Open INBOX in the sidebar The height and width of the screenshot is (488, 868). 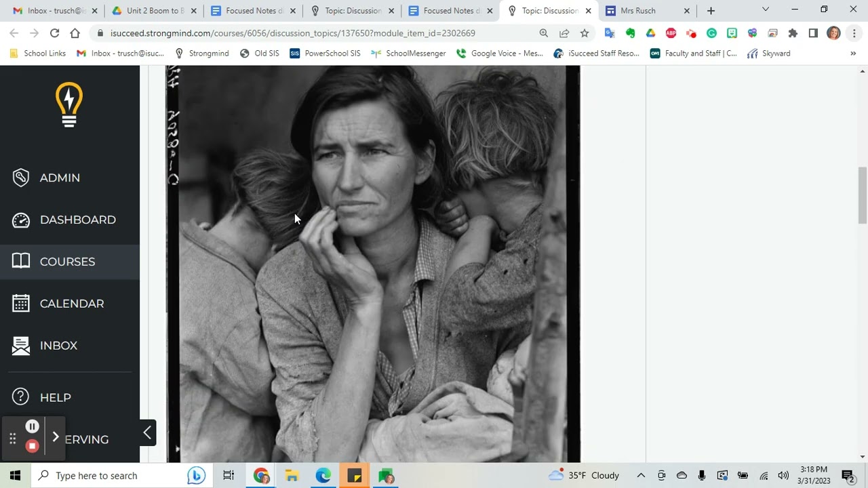[44, 346]
